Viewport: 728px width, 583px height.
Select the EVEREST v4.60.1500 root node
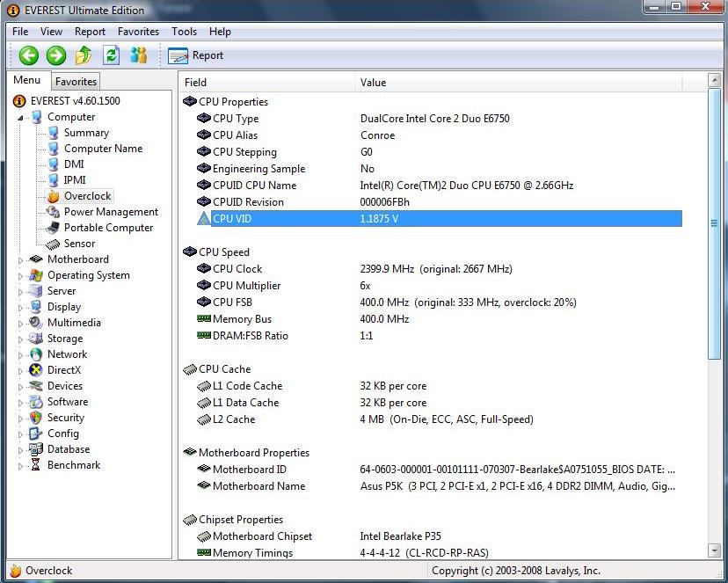click(76, 101)
